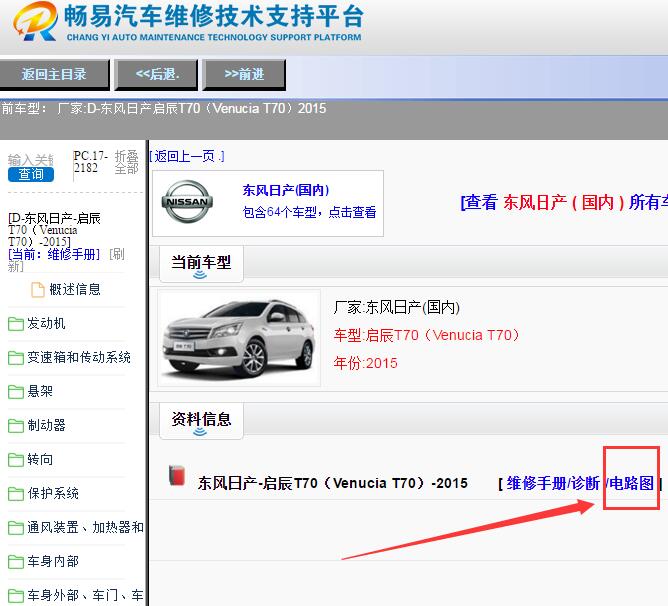Click the 制动器 folder icon
Screen dimensions: 668x606
[16, 425]
